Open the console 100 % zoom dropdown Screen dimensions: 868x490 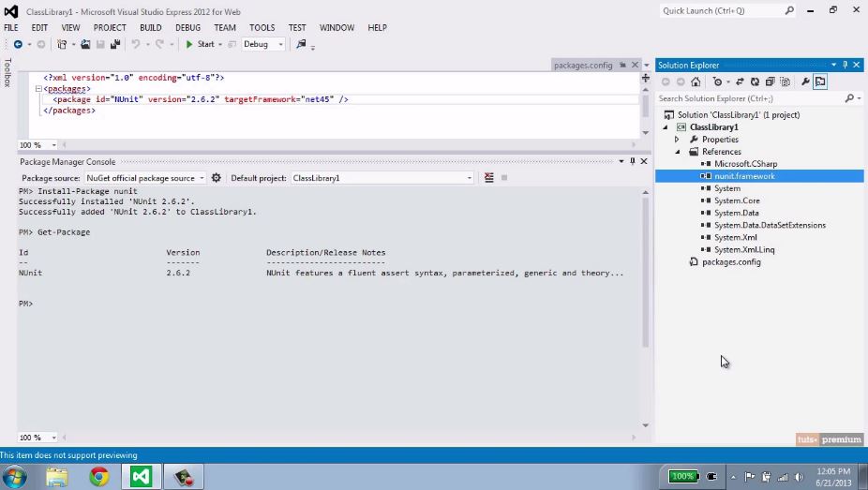click(x=53, y=438)
